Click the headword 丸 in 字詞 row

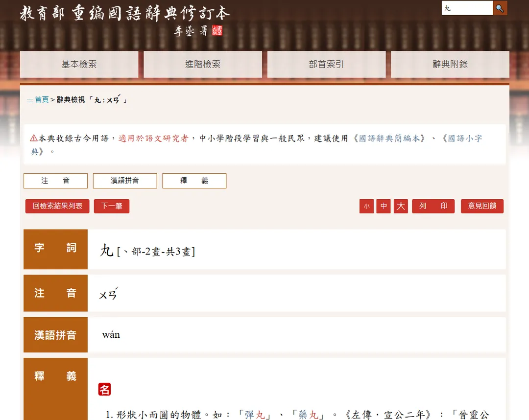pyautogui.click(x=106, y=251)
